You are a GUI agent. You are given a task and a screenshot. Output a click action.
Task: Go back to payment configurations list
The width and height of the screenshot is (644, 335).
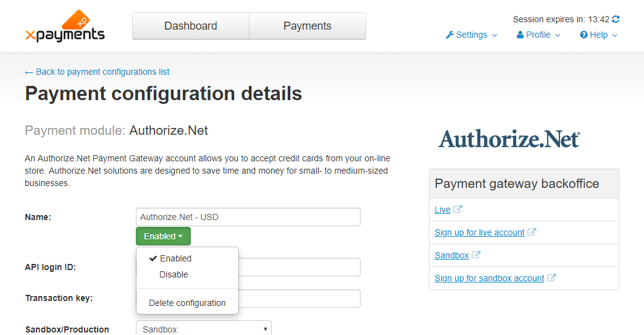97,72
